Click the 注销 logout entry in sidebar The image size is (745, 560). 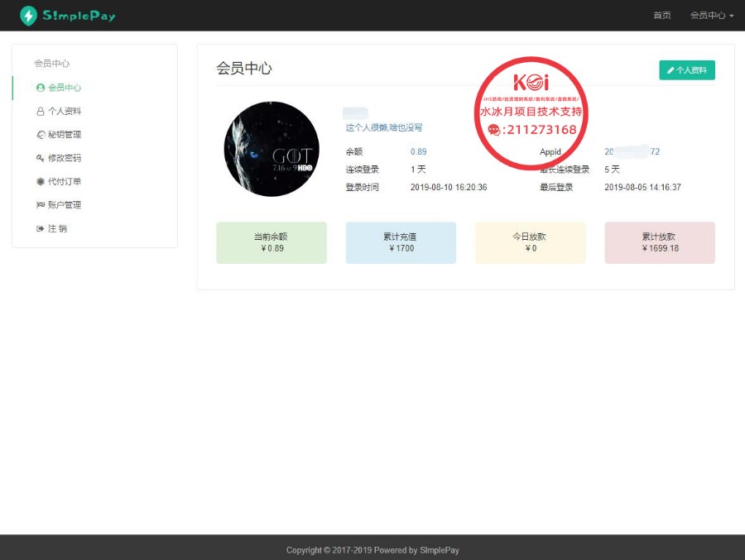[56, 228]
